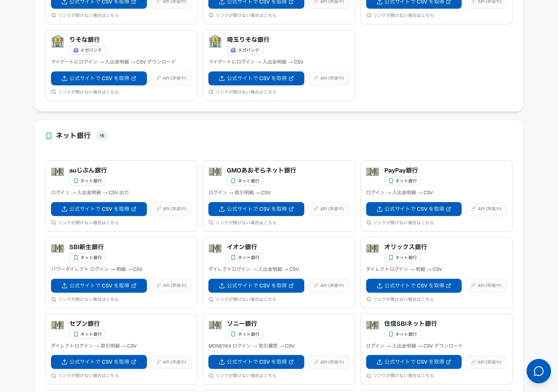This screenshot has width=558, height=392.
Task: Click the magnifier icon under りそな銀行 card
Action: [54, 92]
